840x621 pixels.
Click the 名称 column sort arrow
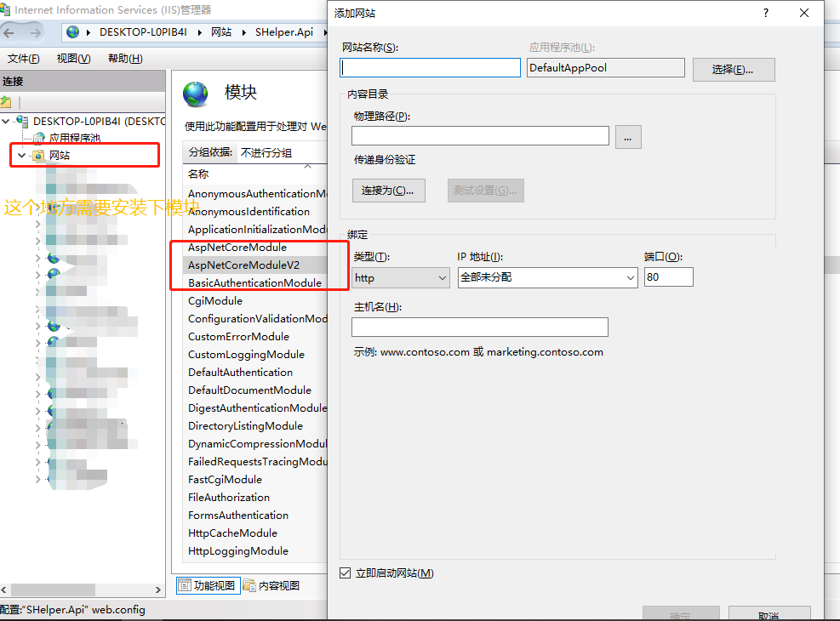[x=307, y=167]
